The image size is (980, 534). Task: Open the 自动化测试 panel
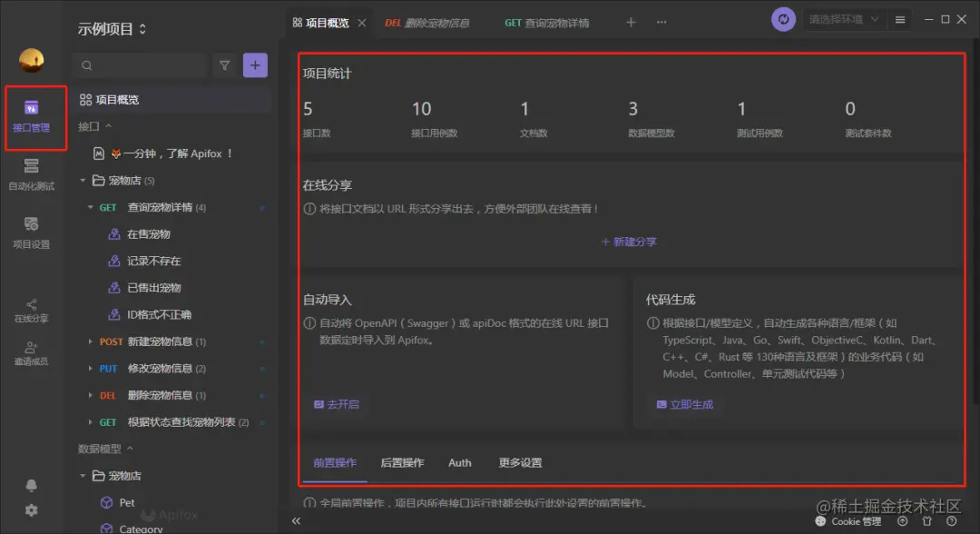tap(35, 177)
